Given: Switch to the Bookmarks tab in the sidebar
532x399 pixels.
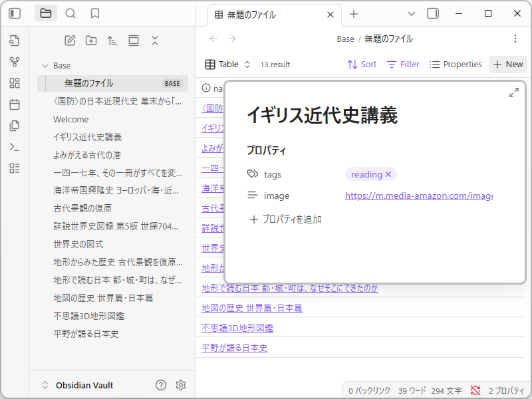Looking at the screenshot, I should pyautogui.click(x=94, y=13).
